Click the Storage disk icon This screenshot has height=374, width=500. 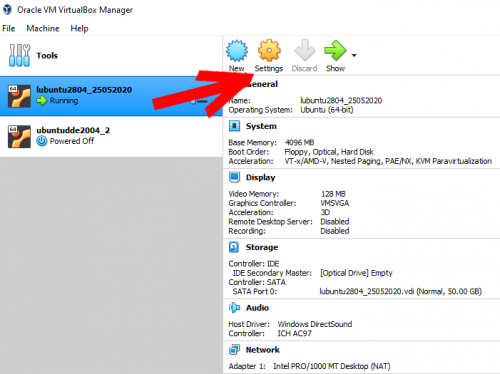[x=234, y=247]
